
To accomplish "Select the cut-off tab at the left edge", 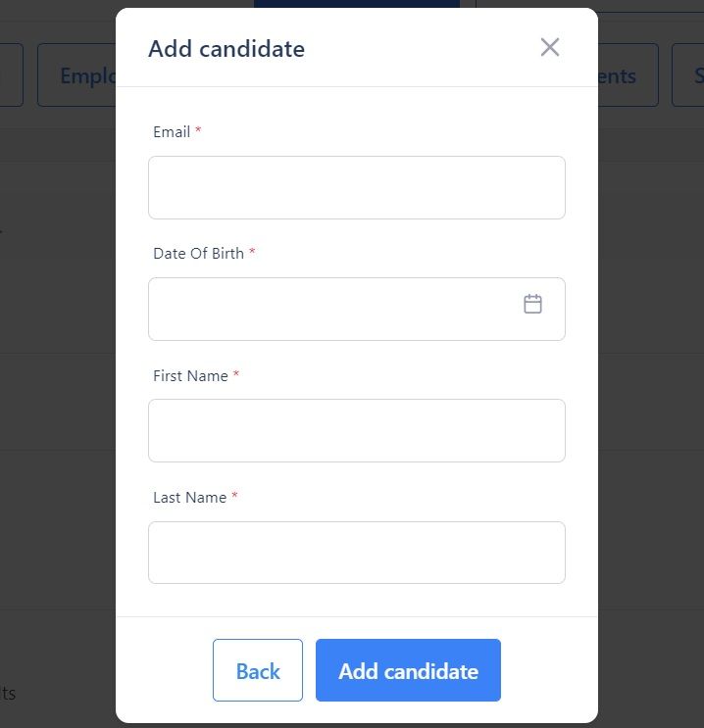I will (x=11, y=75).
